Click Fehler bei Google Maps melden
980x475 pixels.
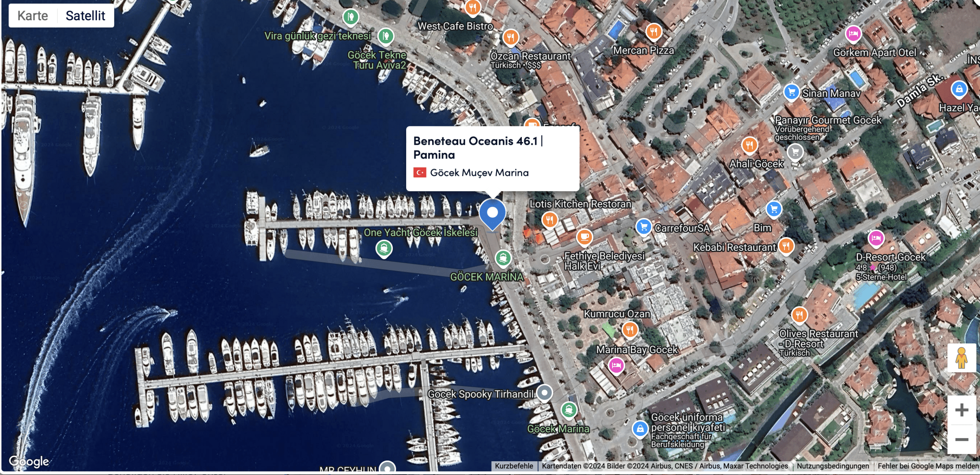coord(928,466)
